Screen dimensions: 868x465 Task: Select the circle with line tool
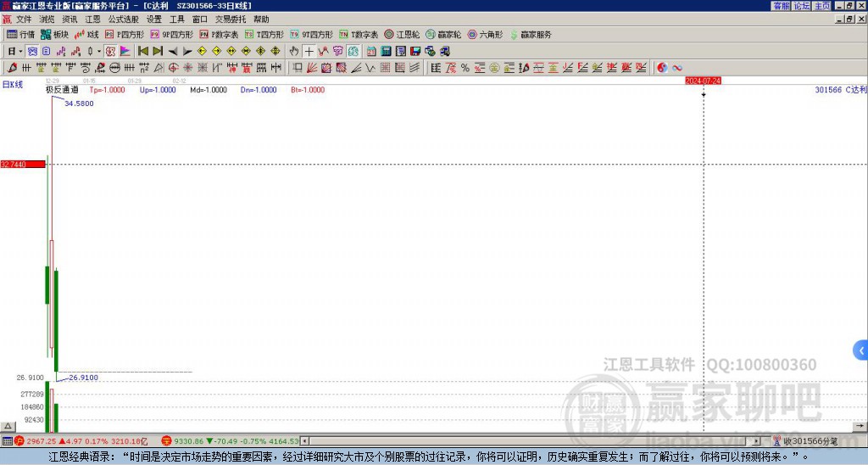(x=114, y=68)
